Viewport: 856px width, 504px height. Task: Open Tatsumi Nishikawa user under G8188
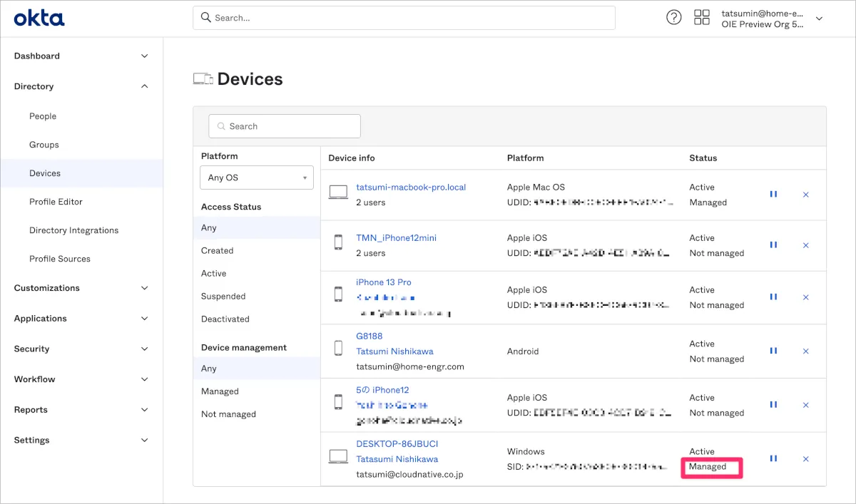(394, 351)
